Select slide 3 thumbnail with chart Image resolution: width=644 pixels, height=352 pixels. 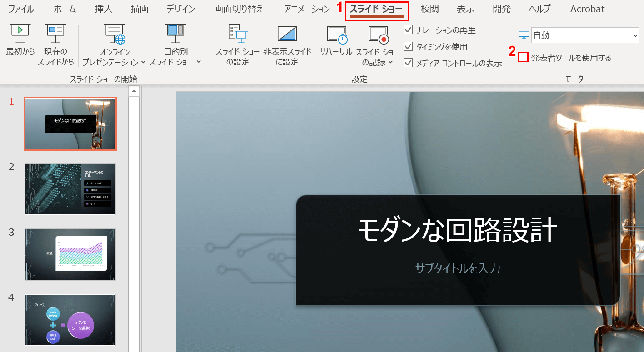point(70,254)
